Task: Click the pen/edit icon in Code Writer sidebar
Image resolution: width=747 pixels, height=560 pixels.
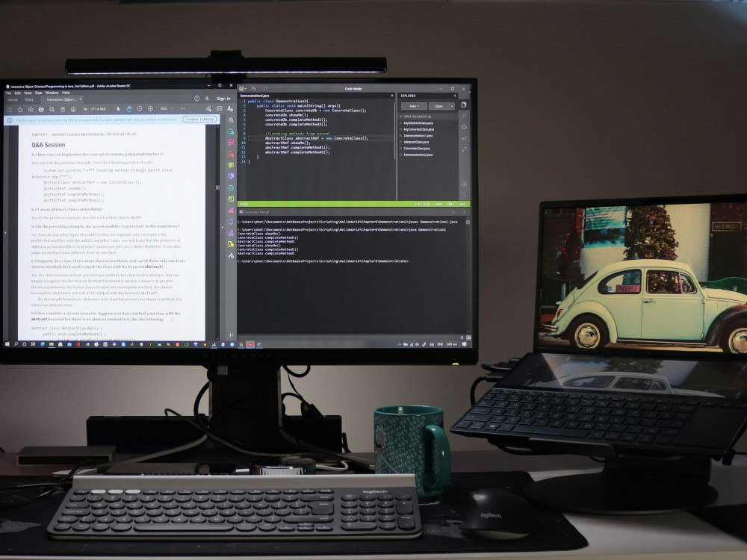Action: coord(464,149)
